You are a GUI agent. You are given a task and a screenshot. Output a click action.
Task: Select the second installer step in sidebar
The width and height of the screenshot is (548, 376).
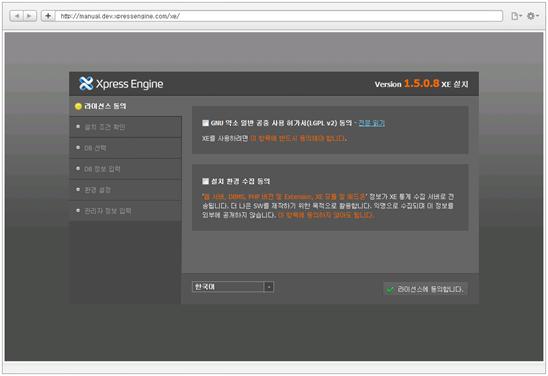pos(125,127)
